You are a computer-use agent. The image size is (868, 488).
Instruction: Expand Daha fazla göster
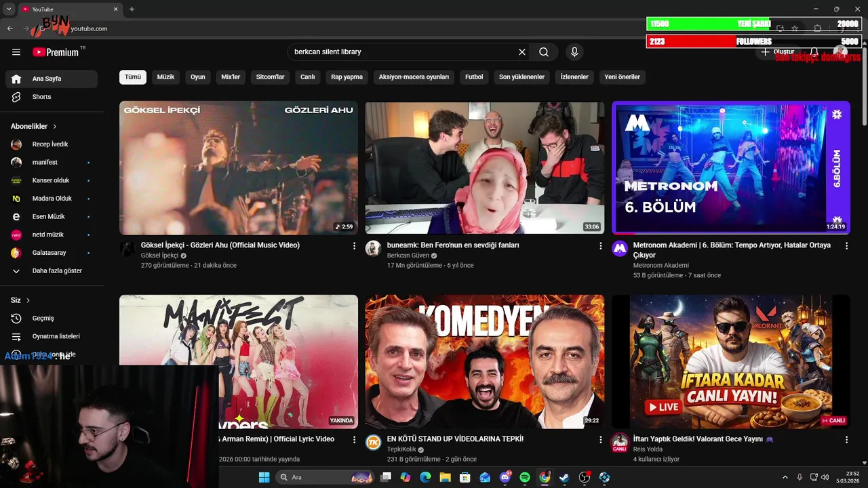[x=52, y=271]
